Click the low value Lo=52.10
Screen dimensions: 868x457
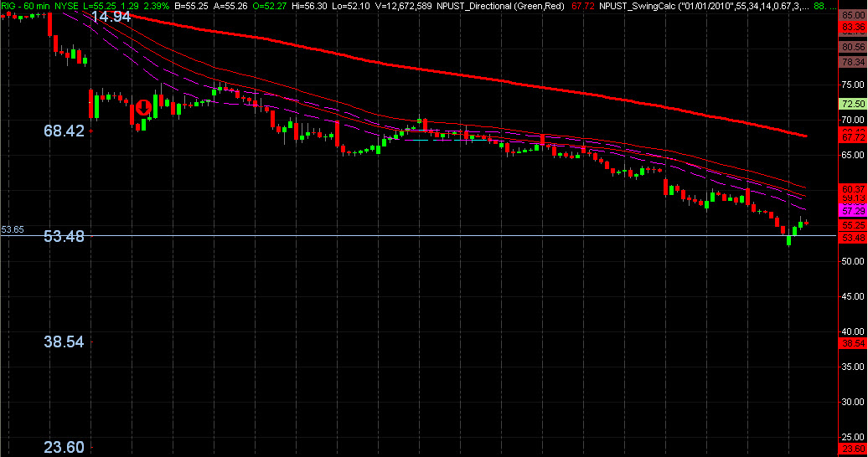(350, 6)
